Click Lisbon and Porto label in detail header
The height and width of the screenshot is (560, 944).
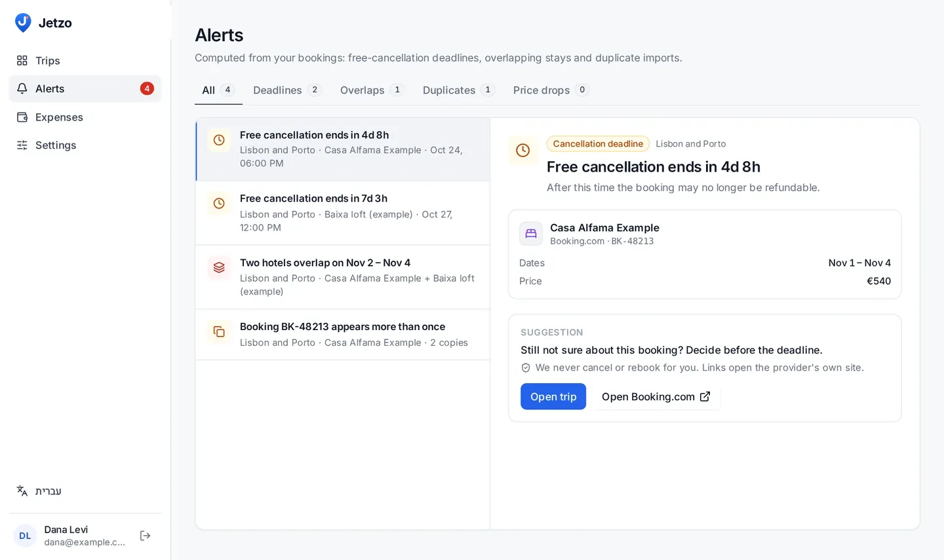(x=691, y=144)
